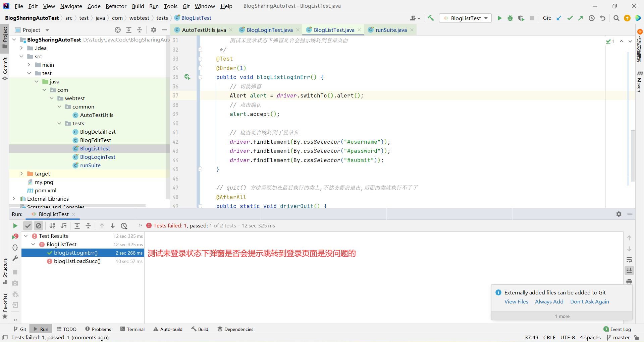The width and height of the screenshot is (644, 342).
Task: Commit changes using the Git checkmark
Action: 570,18
